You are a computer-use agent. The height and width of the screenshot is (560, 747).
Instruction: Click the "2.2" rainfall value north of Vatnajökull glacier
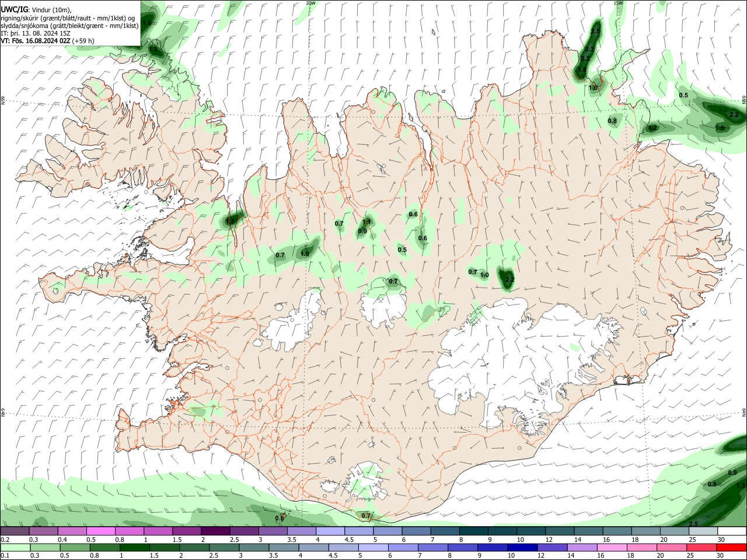(509, 280)
